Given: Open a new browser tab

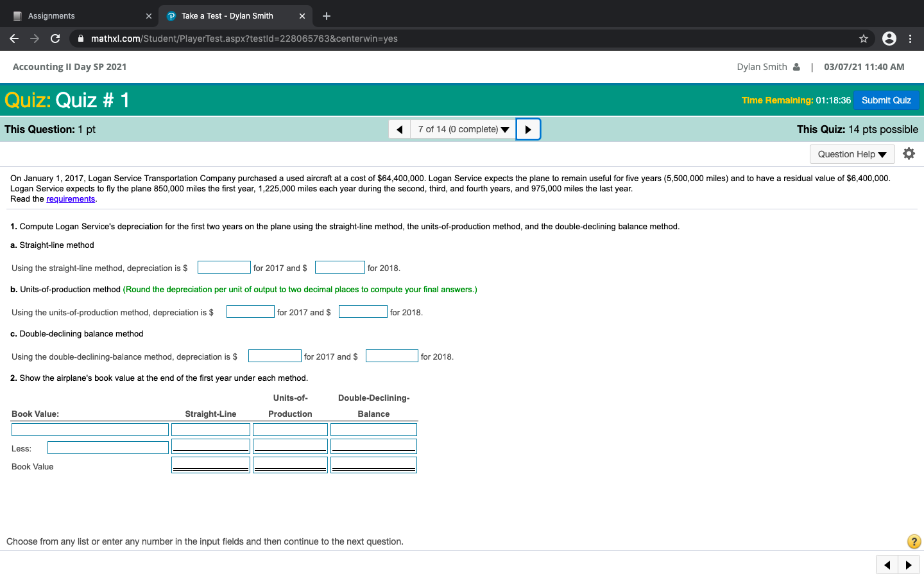Looking at the screenshot, I should click(x=327, y=16).
